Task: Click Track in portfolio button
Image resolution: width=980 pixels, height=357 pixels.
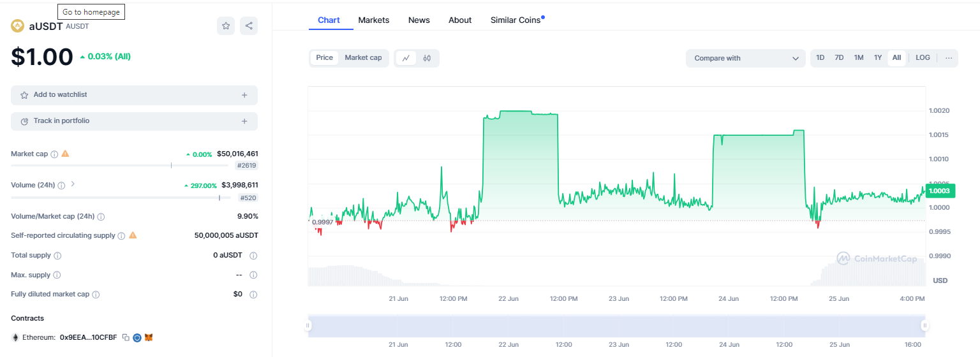Action: point(134,121)
